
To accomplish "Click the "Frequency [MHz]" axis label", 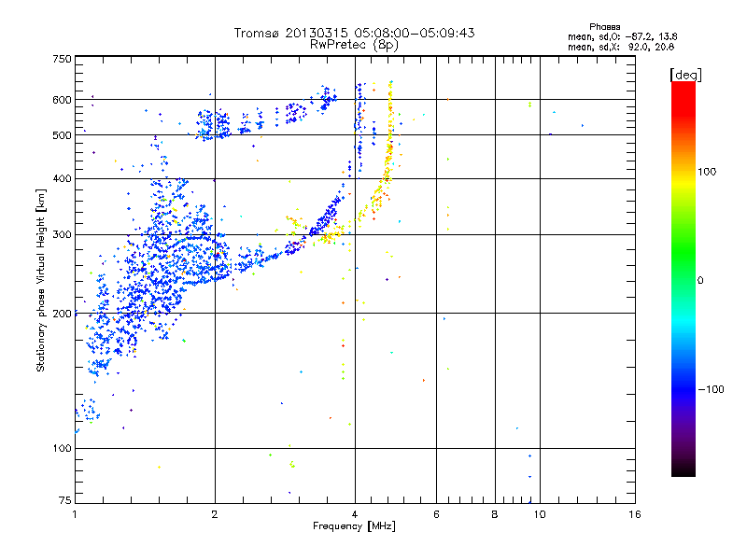I will pos(354,526).
